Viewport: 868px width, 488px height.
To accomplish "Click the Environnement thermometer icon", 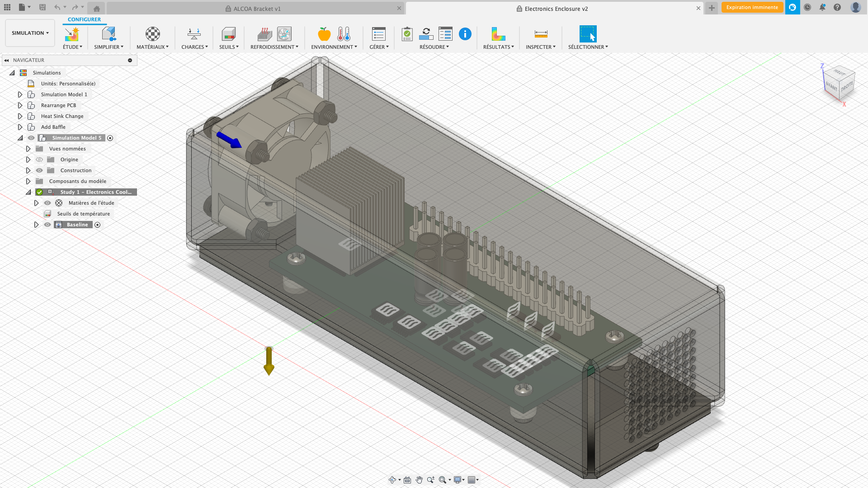I will (x=344, y=34).
